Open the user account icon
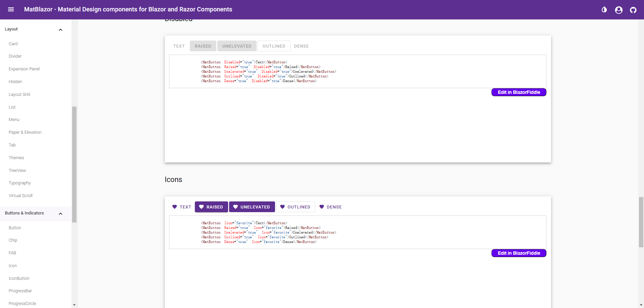644x308 pixels. (x=619, y=10)
